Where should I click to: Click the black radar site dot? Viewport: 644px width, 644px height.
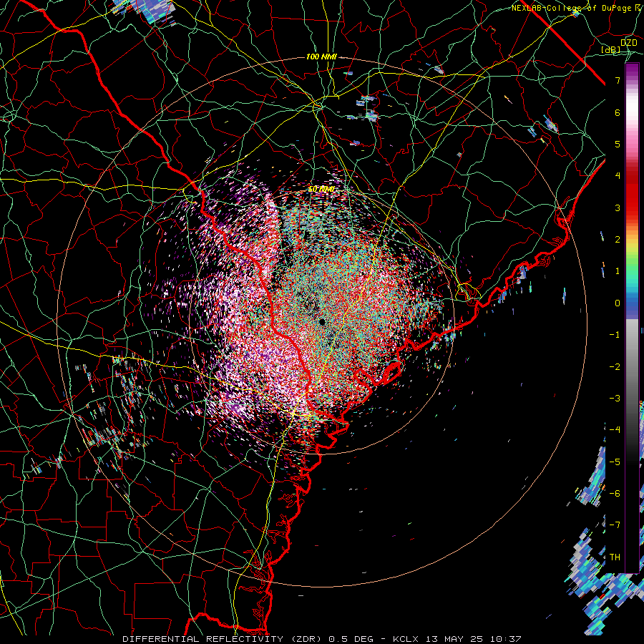(x=323, y=321)
